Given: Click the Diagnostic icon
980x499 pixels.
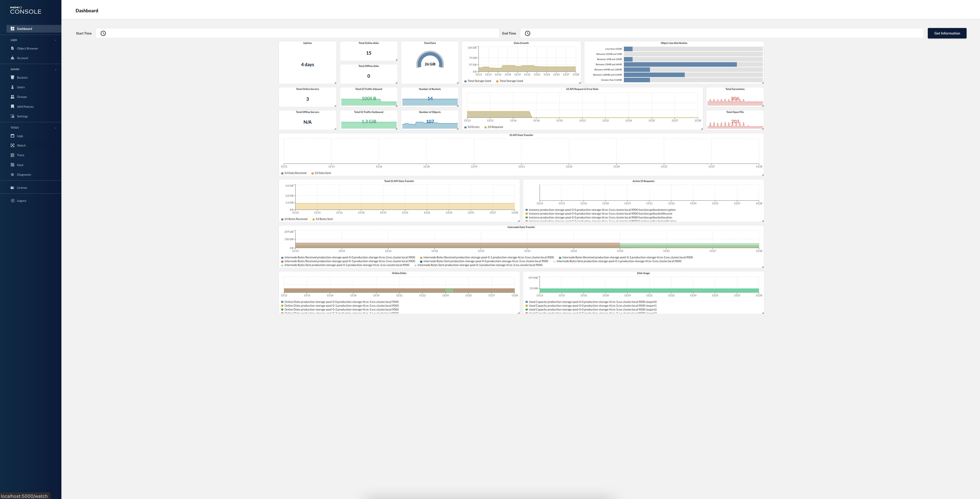Looking at the screenshot, I should [12, 175].
